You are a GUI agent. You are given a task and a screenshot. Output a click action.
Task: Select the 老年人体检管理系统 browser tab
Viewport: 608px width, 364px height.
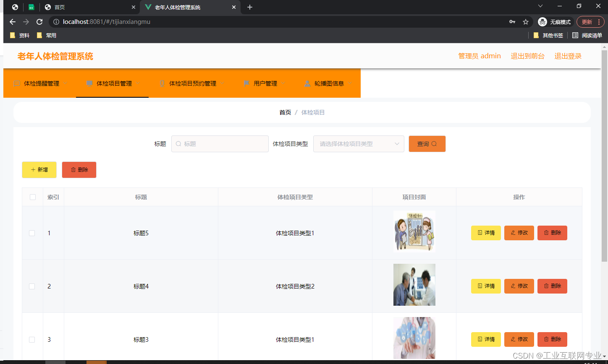pos(190,7)
